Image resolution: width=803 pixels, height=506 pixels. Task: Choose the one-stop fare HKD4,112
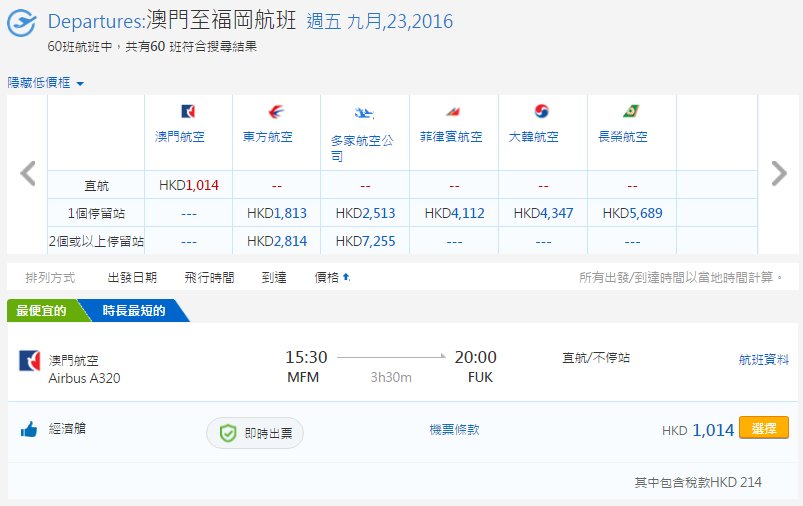[x=454, y=213]
